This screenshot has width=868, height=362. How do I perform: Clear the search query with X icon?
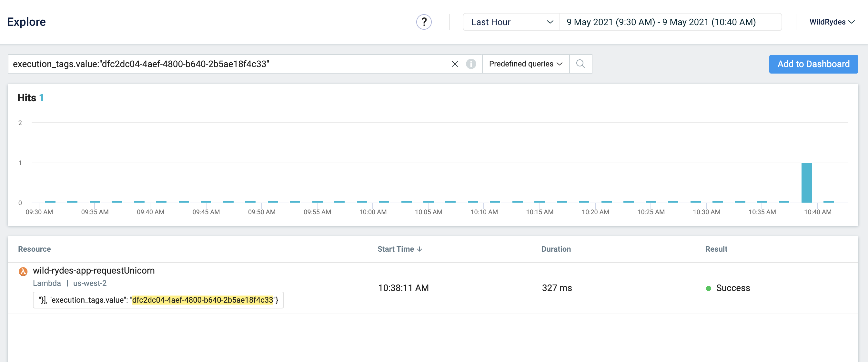click(455, 64)
